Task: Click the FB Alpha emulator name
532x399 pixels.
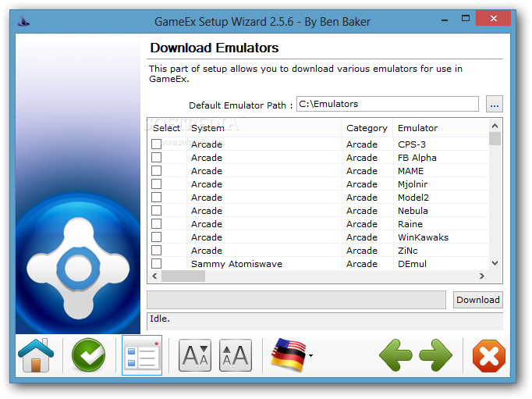Action: point(417,158)
